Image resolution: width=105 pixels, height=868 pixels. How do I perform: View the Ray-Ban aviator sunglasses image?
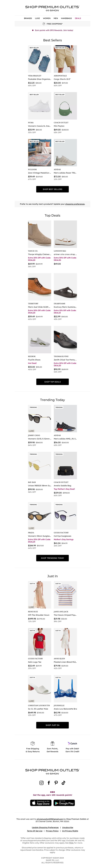point(40,465)
